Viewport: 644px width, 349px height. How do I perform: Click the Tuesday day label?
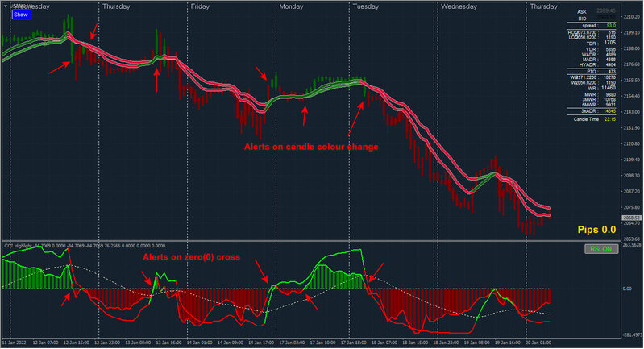point(366,6)
